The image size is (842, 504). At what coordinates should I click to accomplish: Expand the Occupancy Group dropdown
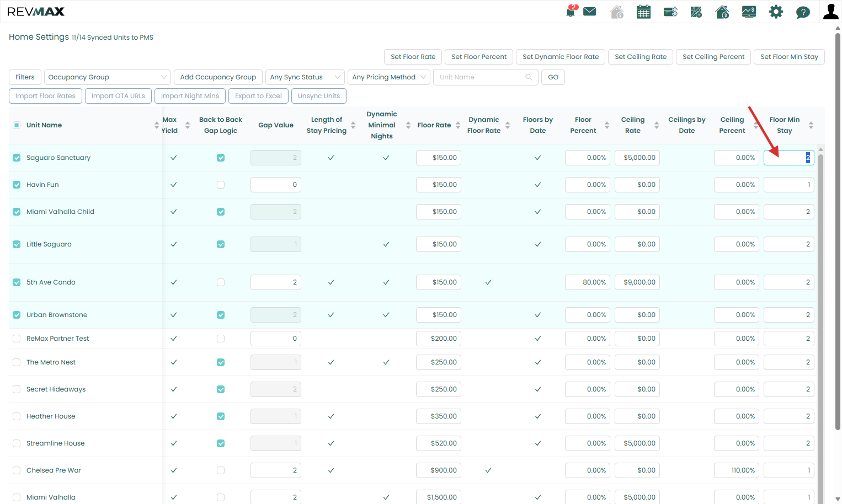click(x=108, y=77)
